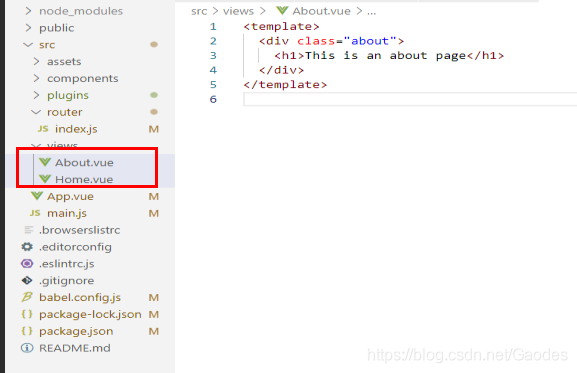Open the .browserslistrc file
This screenshot has height=373, width=577.
tap(79, 230)
